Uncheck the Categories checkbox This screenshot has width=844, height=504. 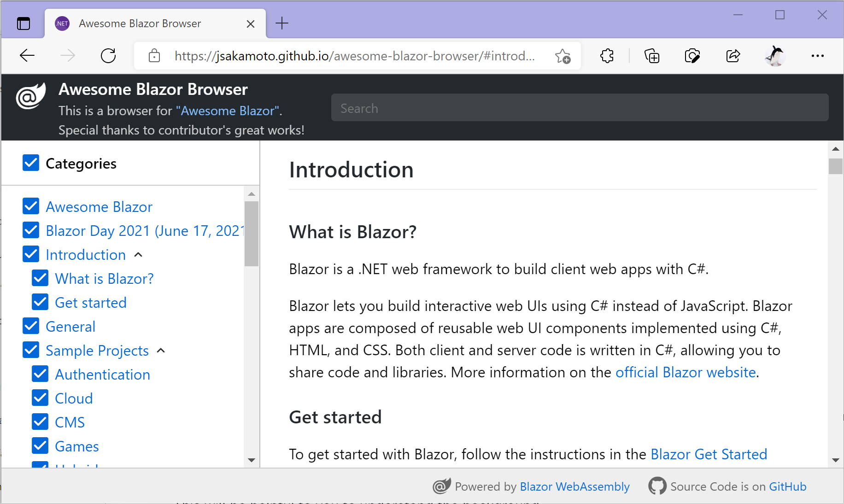30,163
